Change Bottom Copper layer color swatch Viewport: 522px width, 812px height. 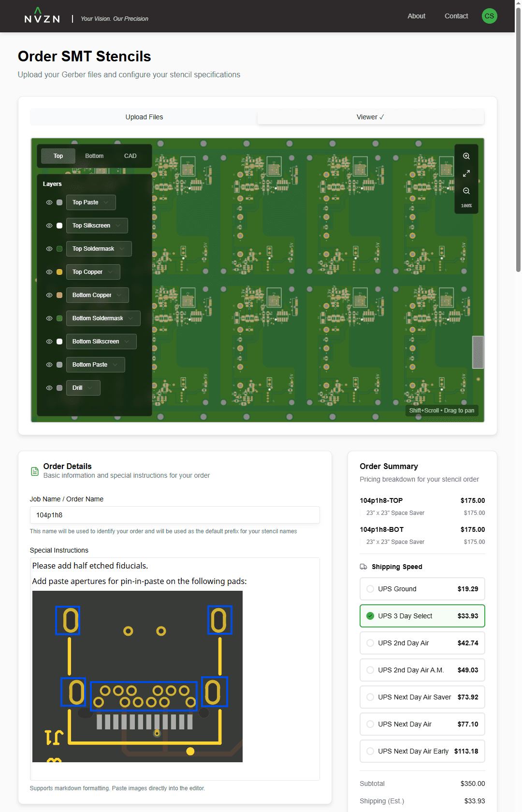pos(59,295)
